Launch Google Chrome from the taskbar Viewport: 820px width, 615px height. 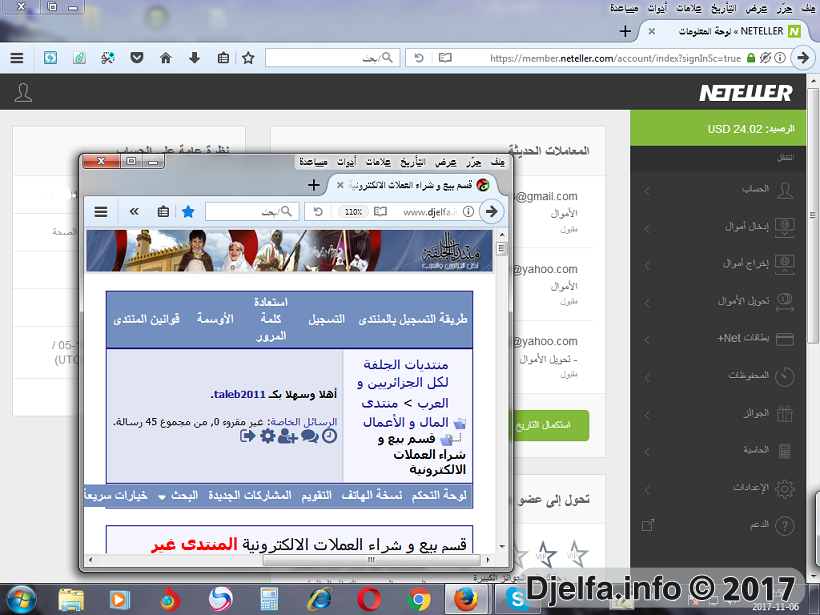point(419,599)
